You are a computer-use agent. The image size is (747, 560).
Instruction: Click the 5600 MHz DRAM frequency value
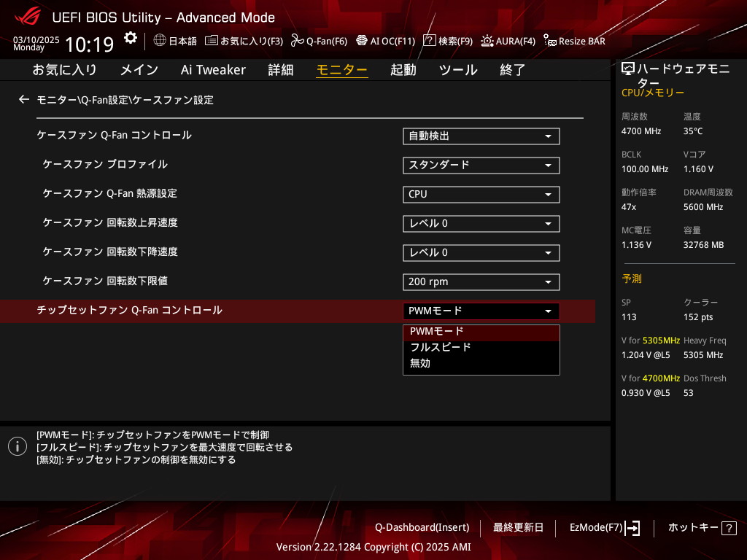click(703, 207)
